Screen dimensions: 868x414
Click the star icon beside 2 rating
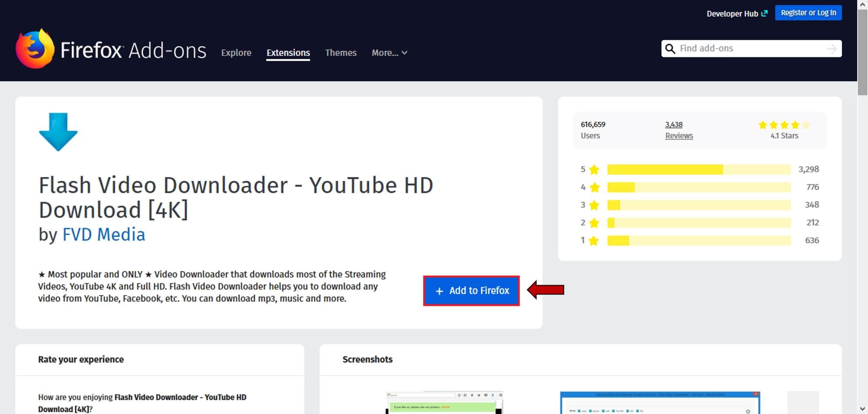[x=594, y=222]
